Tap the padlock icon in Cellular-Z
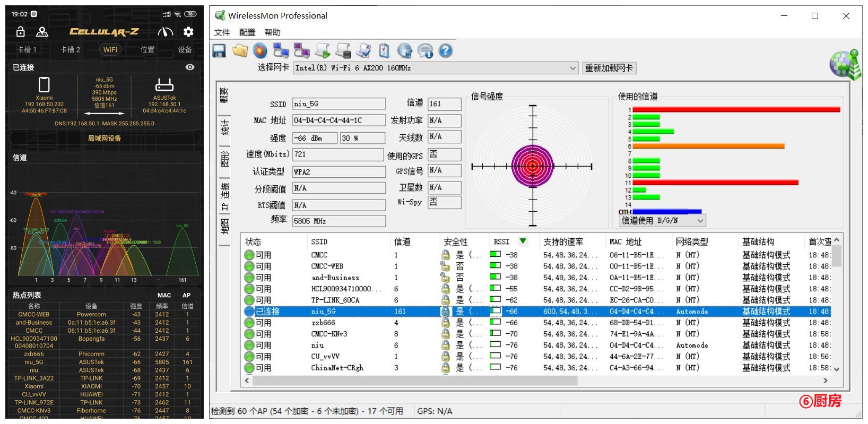 coord(21,32)
